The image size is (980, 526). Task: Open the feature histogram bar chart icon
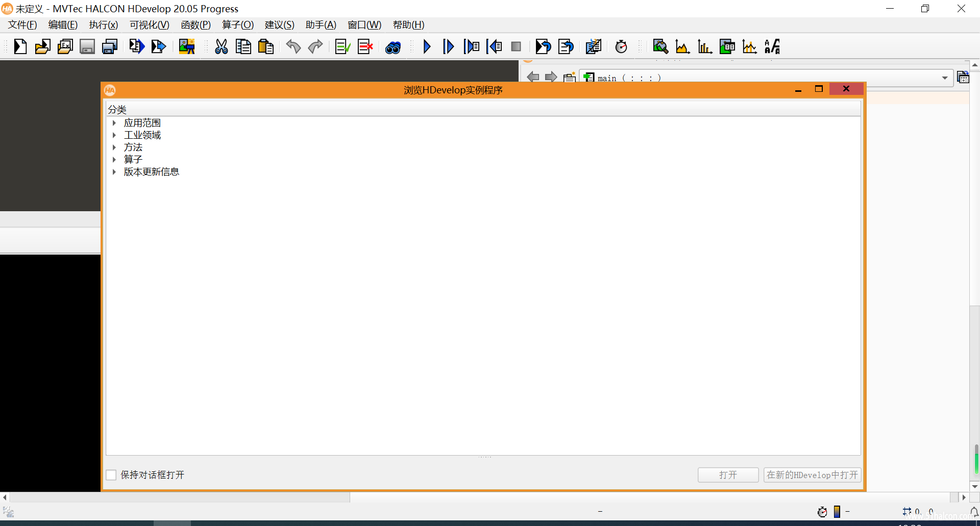tap(705, 47)
